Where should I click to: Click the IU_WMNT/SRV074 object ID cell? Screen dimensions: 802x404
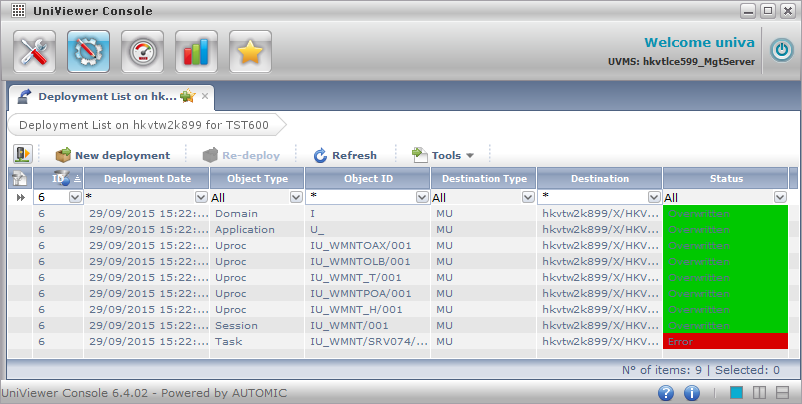click(x=369, y=342)
